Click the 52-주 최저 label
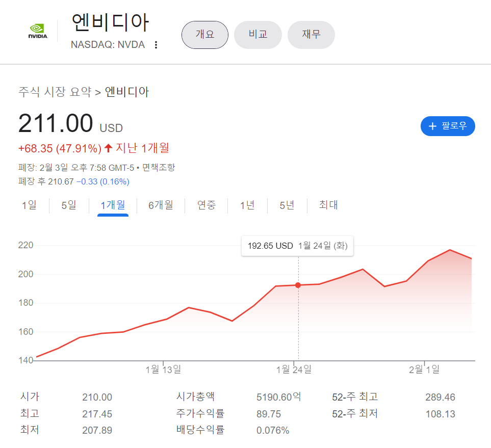491x448 pixels. [355, 414]
